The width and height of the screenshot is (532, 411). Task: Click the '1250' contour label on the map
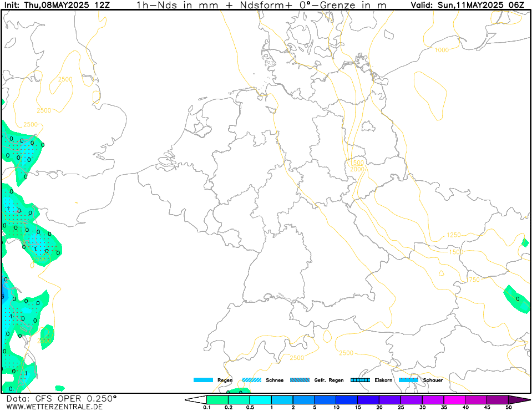pos(454,235)
